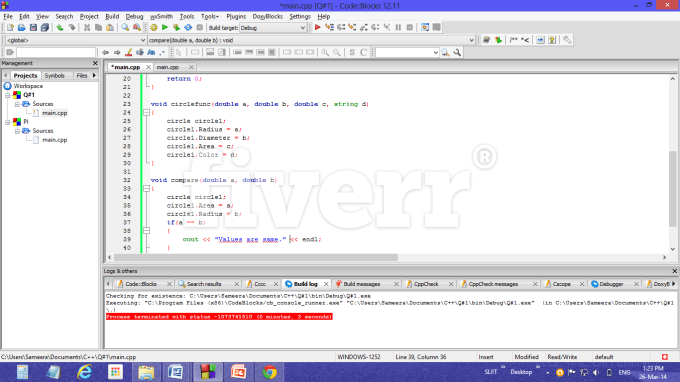The height and width of the screenshot is (382, 680).
Task: Open the wxSmith menu
Action: [x=161, y=16]
